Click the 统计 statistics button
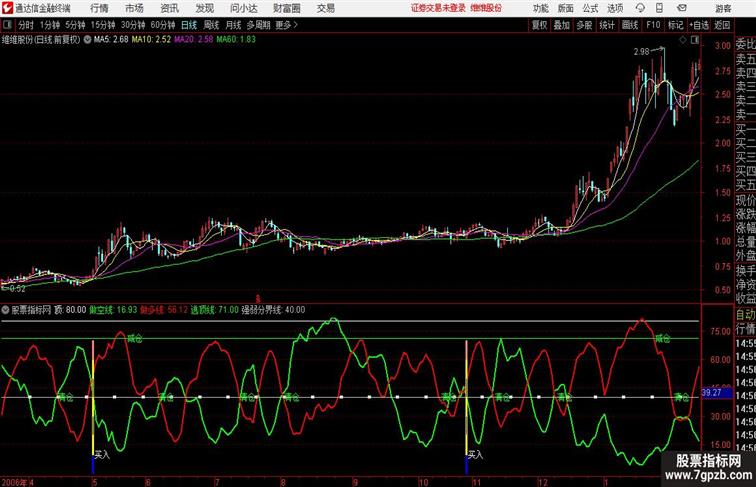The height and width of the screenshot is (487, 756). pos(607,25)
